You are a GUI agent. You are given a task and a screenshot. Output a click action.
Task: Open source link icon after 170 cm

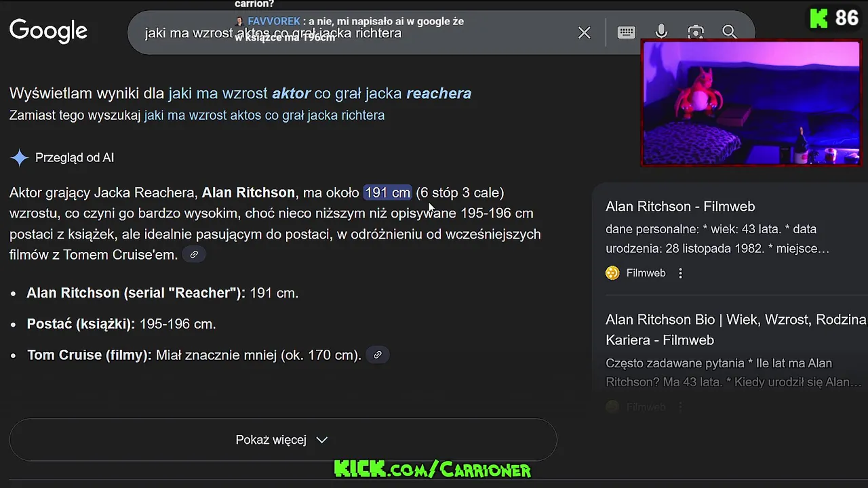(378, 354)
